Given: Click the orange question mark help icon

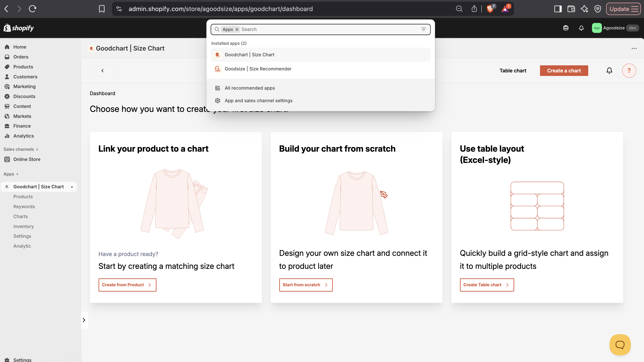Looking at the screenshot, I should (x=629, y=71).
